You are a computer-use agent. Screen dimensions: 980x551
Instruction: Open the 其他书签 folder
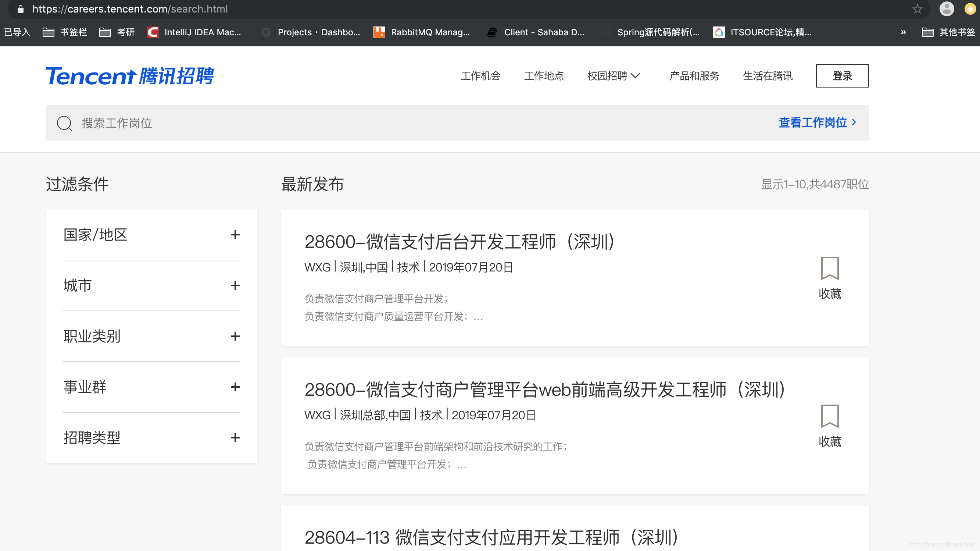(x=949, y=32)
